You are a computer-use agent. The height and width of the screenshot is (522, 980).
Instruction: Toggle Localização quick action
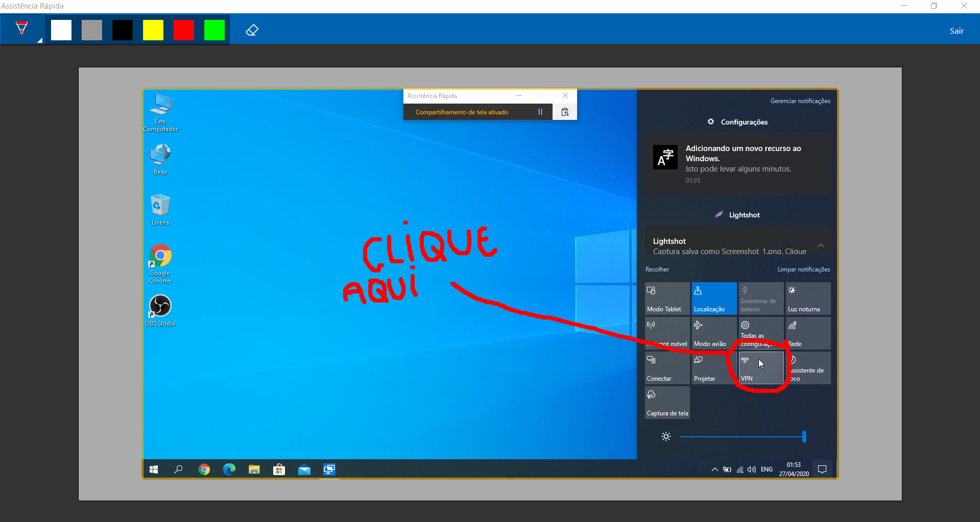click(x=714, y=299)
